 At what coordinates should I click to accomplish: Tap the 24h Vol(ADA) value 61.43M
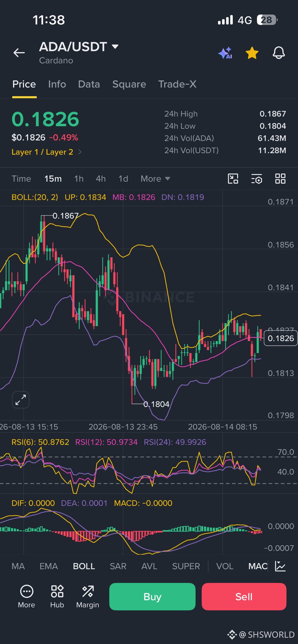[x=272, y=138]
